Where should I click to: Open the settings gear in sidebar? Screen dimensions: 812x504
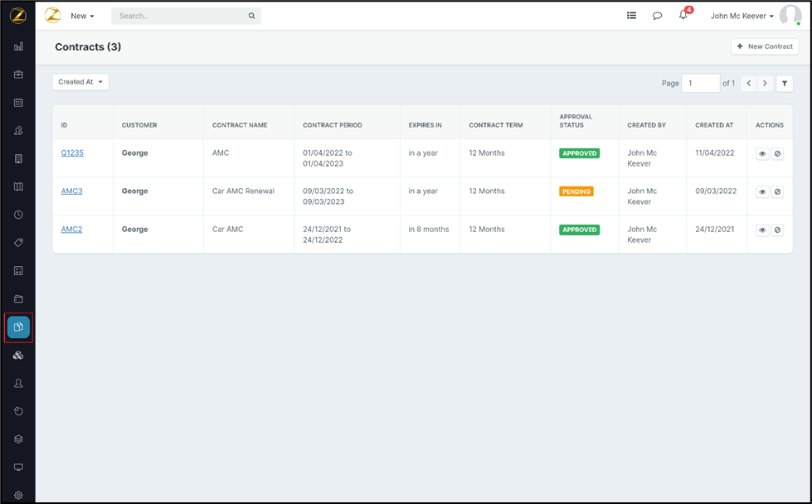click(18, 495)
